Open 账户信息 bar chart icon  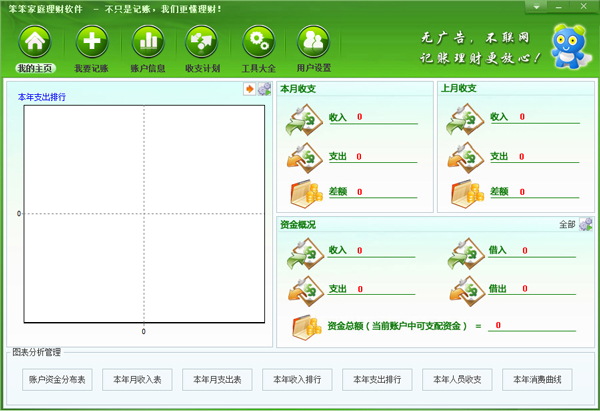[x=148, y=41]
